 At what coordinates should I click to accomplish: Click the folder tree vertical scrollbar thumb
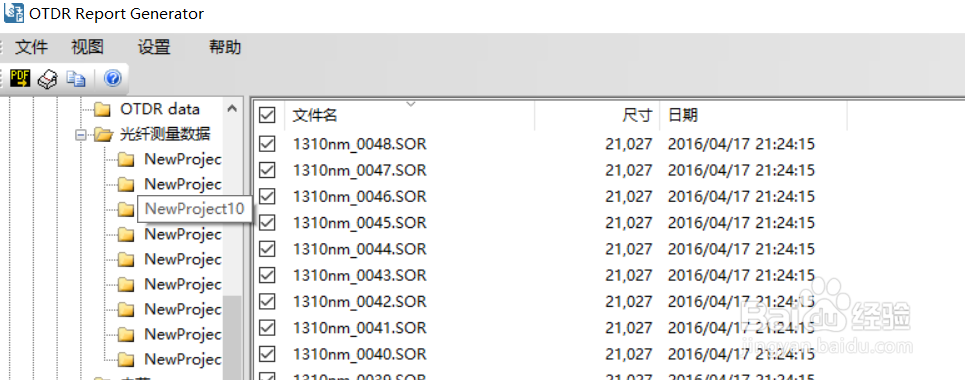232,338
